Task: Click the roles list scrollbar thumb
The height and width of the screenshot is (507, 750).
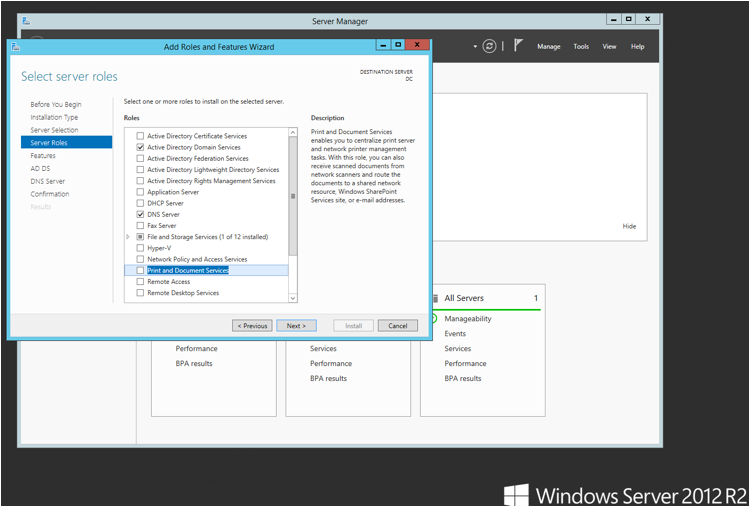Action: coord(293,196)
